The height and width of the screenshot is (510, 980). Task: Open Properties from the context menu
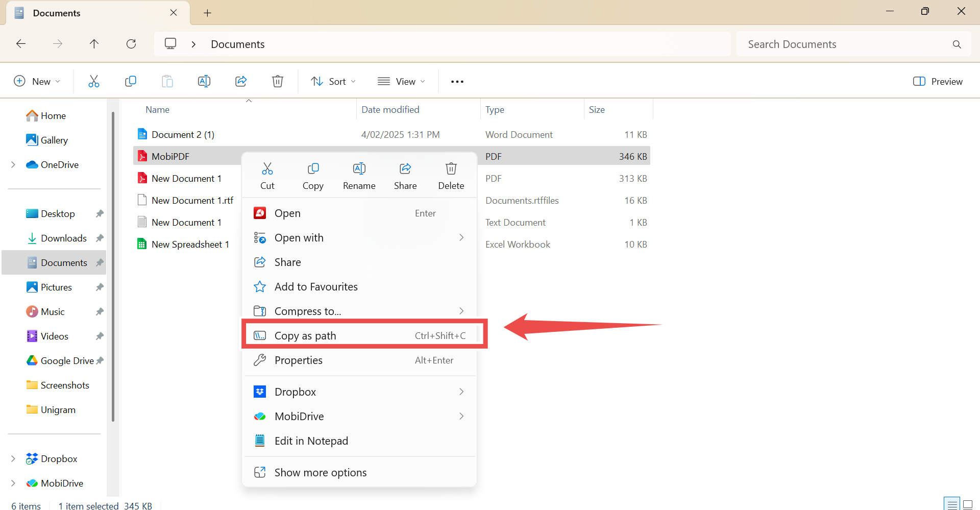point(359,360)
